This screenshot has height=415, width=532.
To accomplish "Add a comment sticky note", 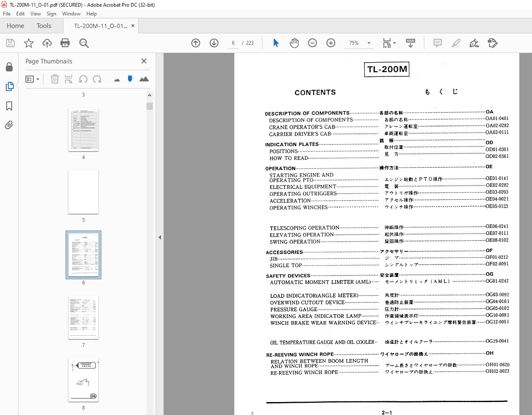I will pyautogui.click(x=438, y=43).
